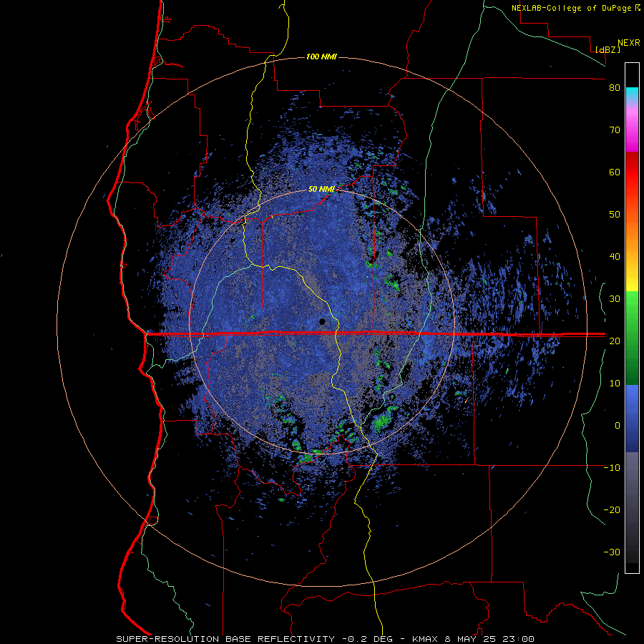
Task: Pick the green band of the color bar
Action: click(x=632, y=338)
